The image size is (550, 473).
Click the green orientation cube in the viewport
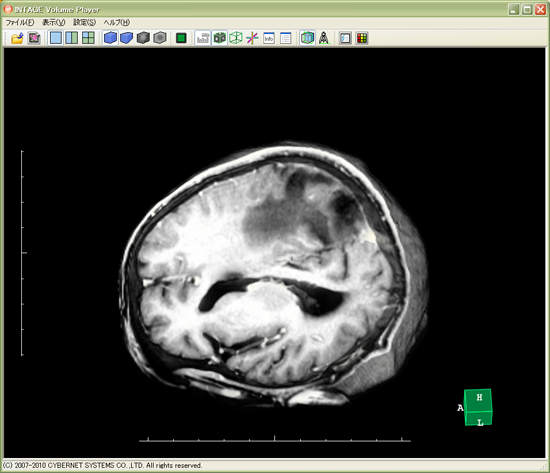click(x=478, y=407)
